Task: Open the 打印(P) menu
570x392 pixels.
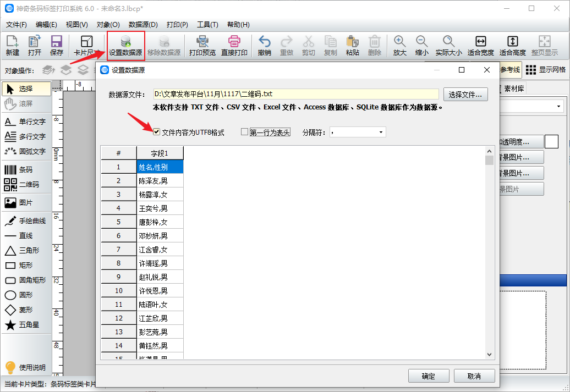Action: [x=177, y=25]
